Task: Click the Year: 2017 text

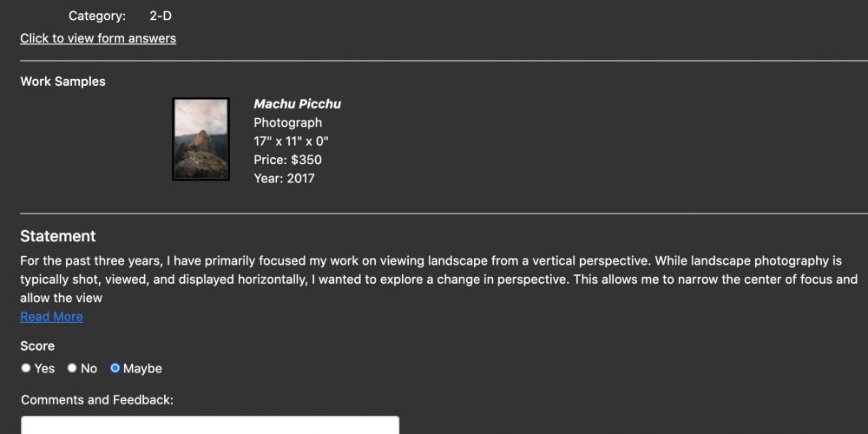Action: coord(284,178)
